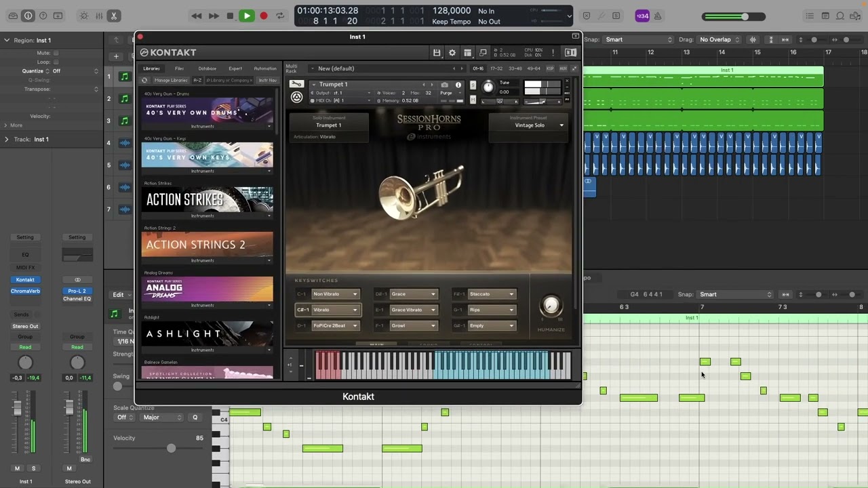The image size is (868, 488).
Task: Toggle the Loop checkbox in Region inspector
Action: (x=56, y=62)
